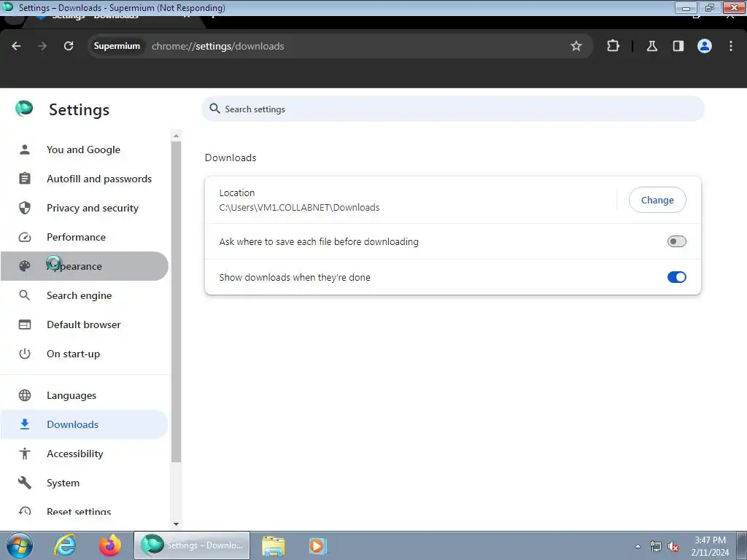This screenshot has width=747, height=560.
Task: Open Autofill and passwords section
Action: (84, 179)
